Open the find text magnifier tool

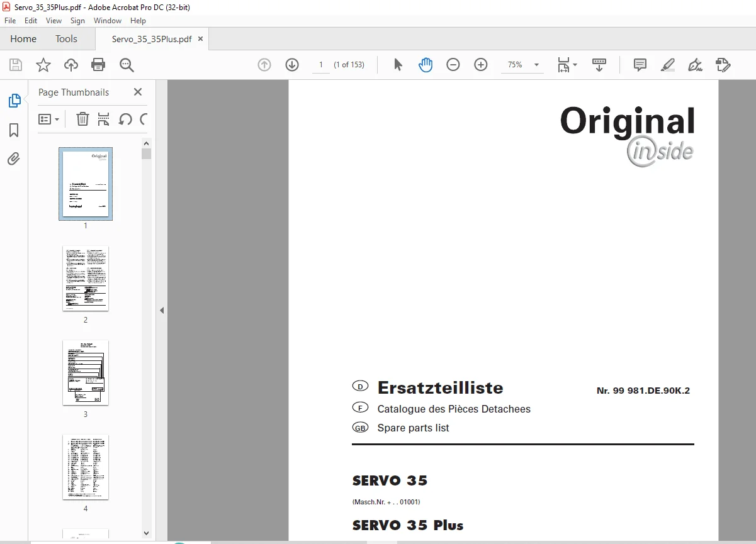click(x=127, y=65)
